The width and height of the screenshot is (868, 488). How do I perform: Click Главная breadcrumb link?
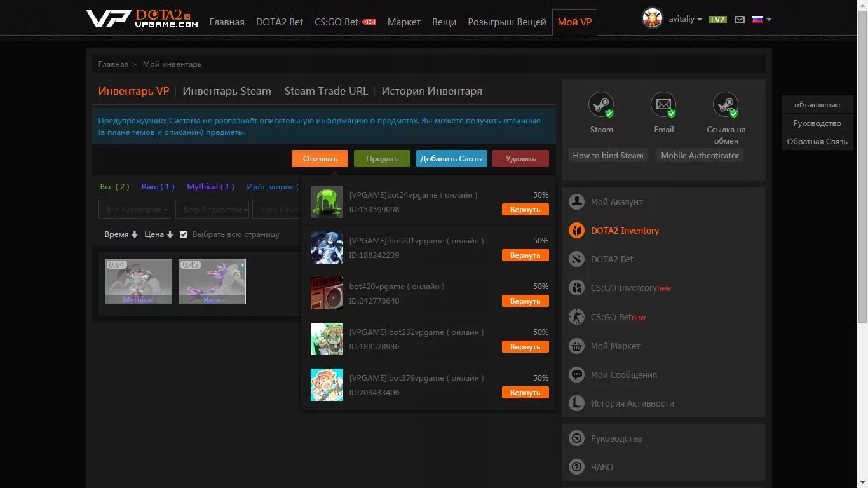(x=113, y=64)
